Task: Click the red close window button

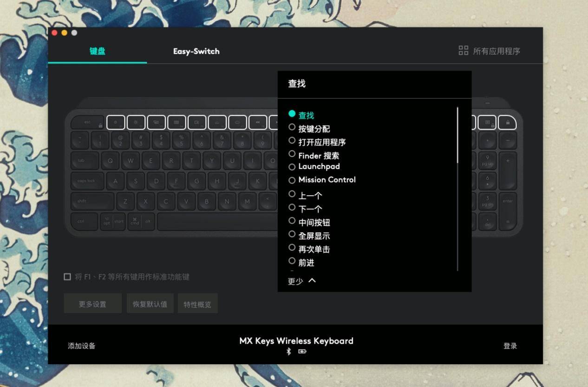Action: (54, 33)
